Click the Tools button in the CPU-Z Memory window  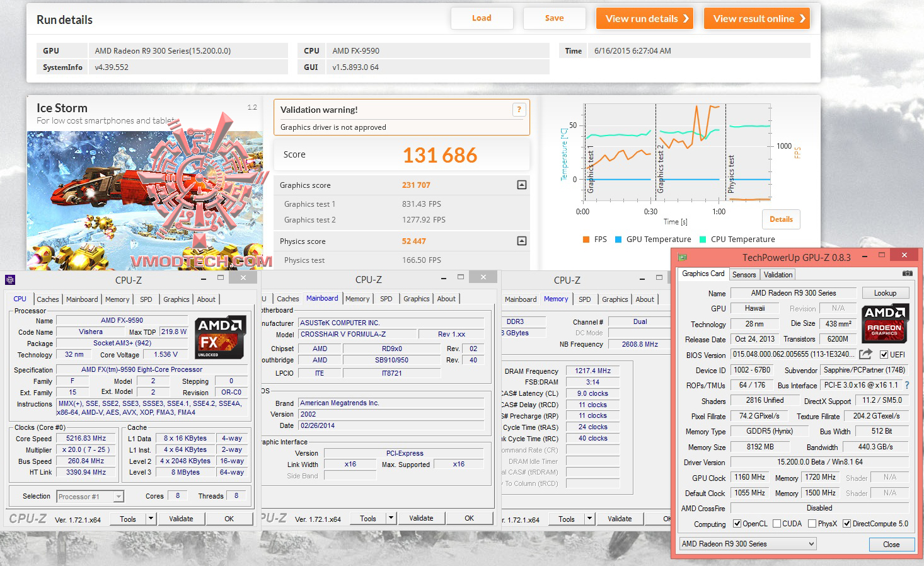pyautogui.click(x=567, y=519)
